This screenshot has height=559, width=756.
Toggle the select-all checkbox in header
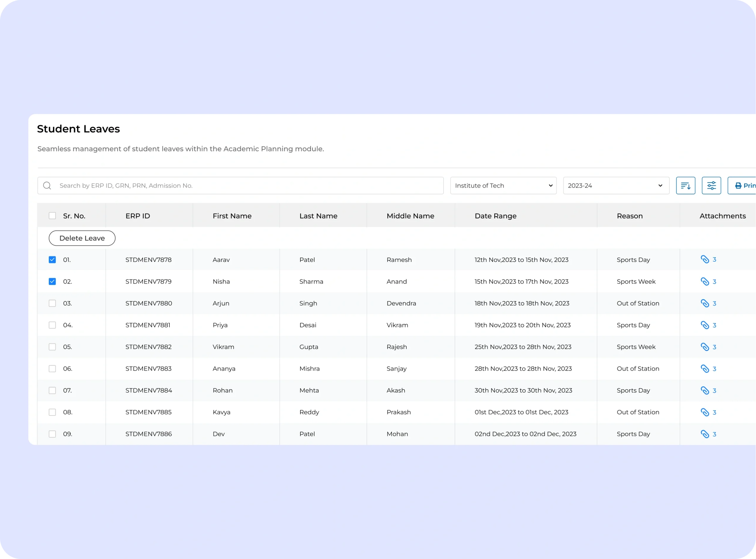pyautogui.click(x=52, y=216)
